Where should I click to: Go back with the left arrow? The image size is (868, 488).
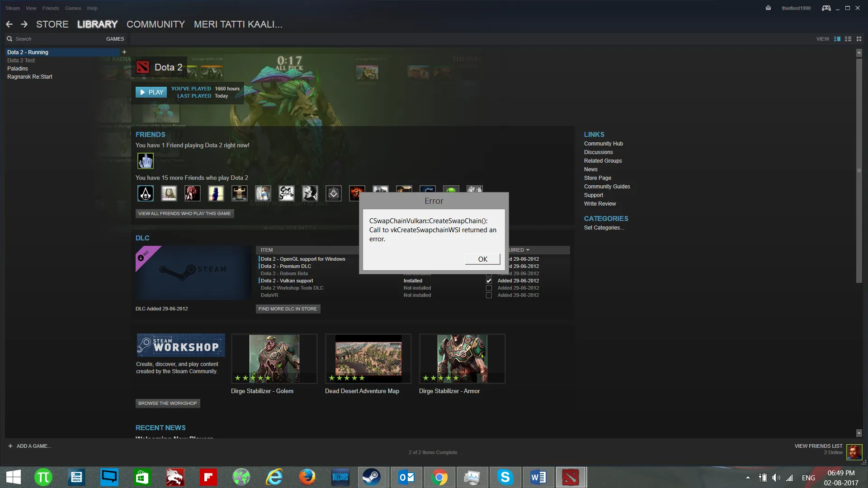(x=9, y=24)
